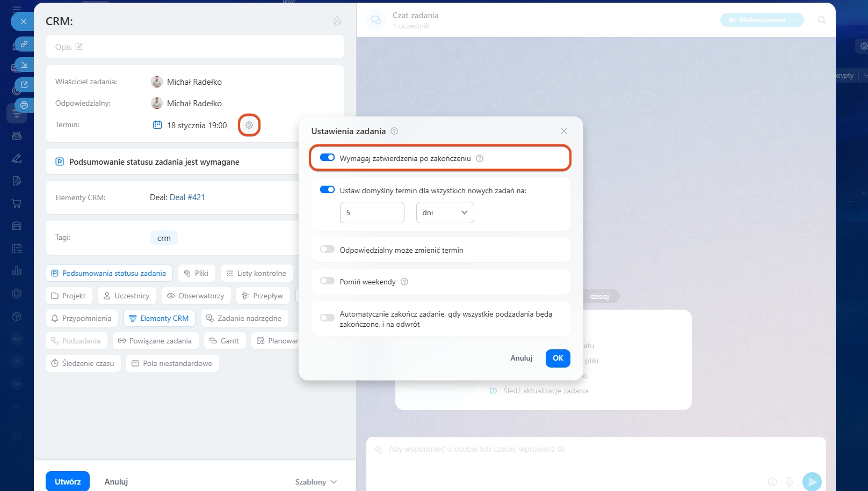Expand more items chevron in left sidebar
This screenshot has width=868, height=491.
(x=17, y=407)
